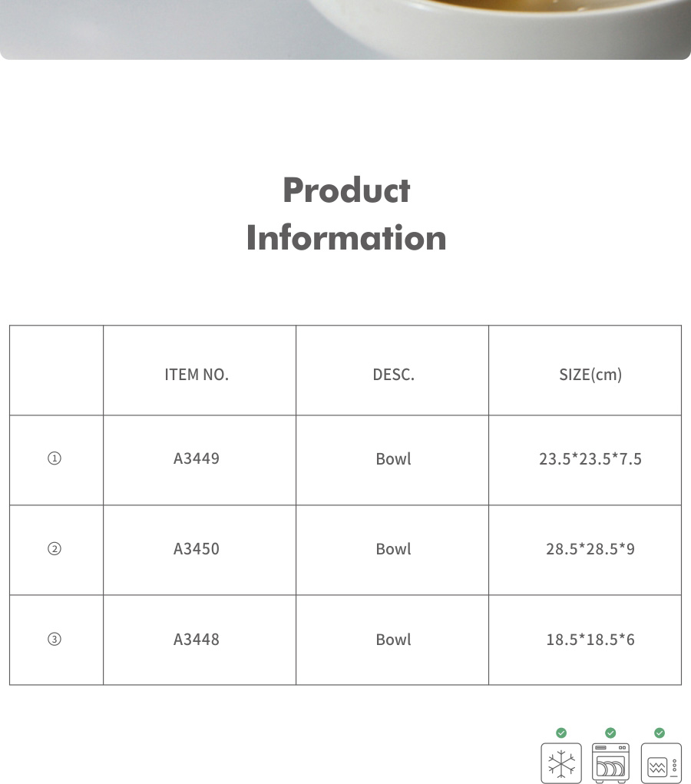Select the 18.5*18.5*6 size cell
This screenshot has width=691, height=784.
[x=590, y=639]
